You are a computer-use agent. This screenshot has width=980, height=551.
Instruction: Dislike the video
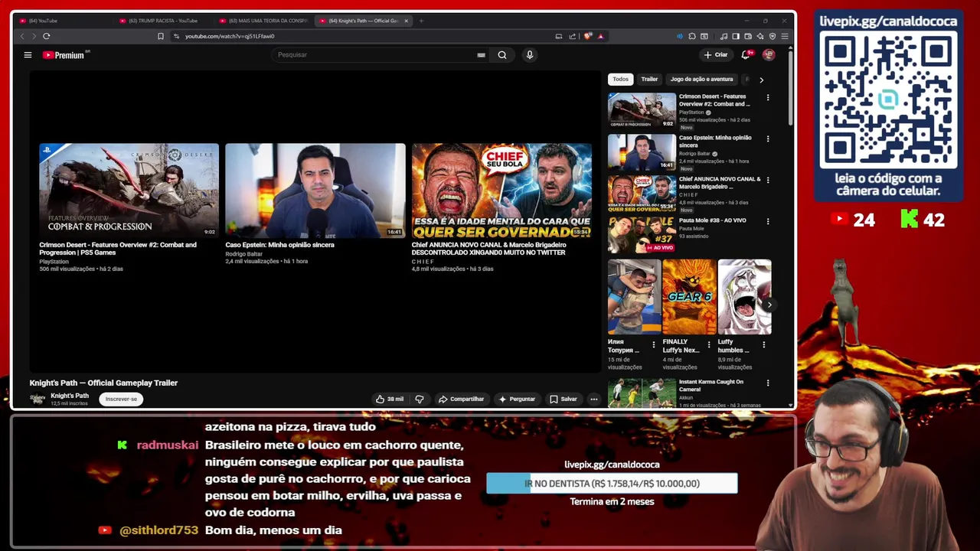pyautogui.click(x=419, y=399)
